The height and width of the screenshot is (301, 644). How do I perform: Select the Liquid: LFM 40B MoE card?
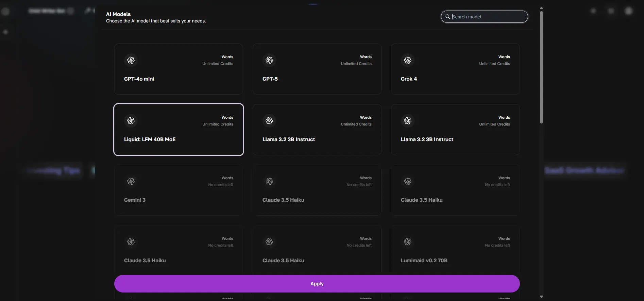point(179,130)
